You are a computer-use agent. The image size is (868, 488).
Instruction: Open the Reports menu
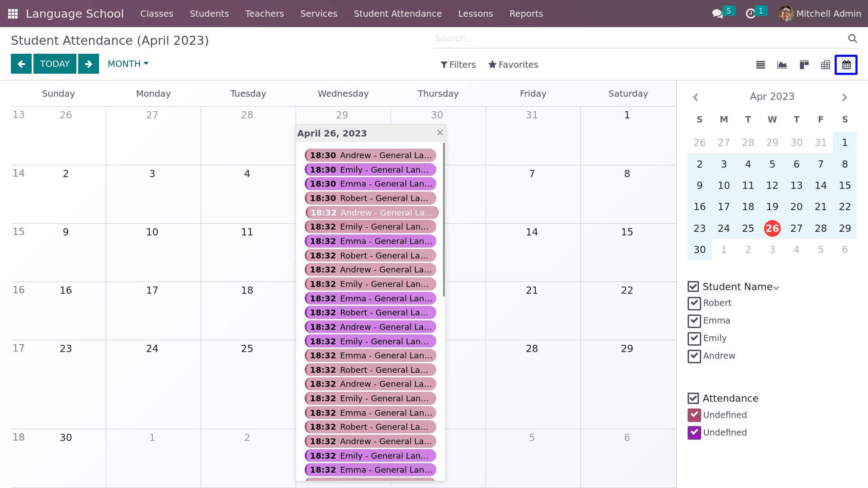[x=526, y=14]
